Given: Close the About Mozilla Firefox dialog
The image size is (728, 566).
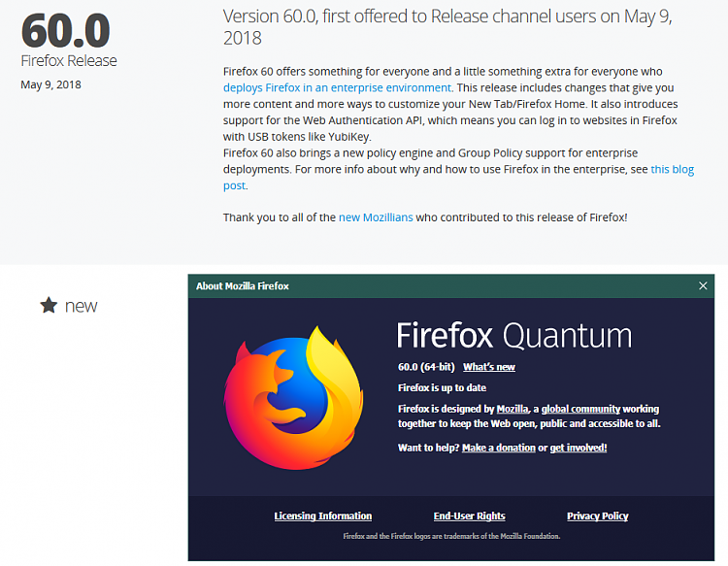Looking at the screenshot, I should point(703,286).
